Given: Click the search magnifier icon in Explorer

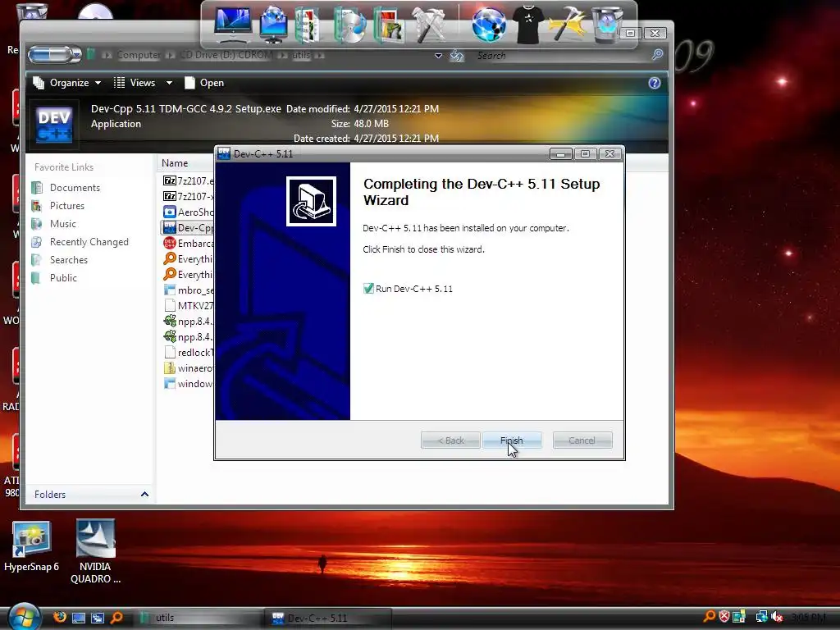Looking at the screenshot, I should (657, 55).
